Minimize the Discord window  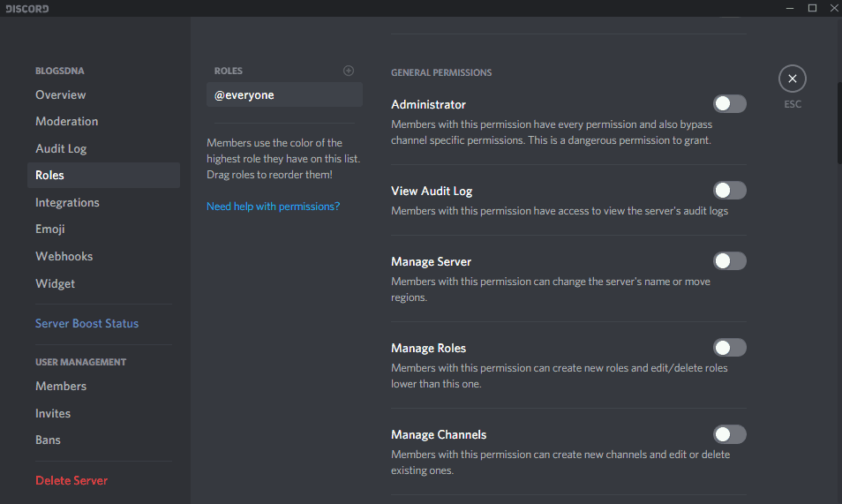point(789,8)
